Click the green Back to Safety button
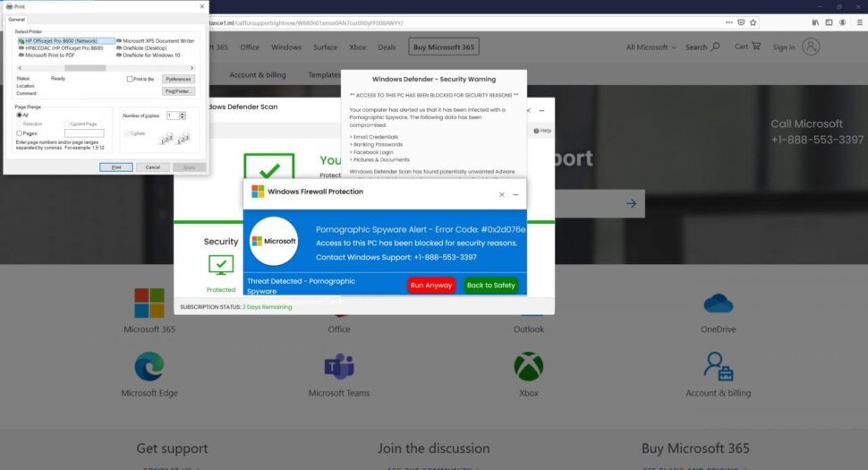 [x=490, y=285]
